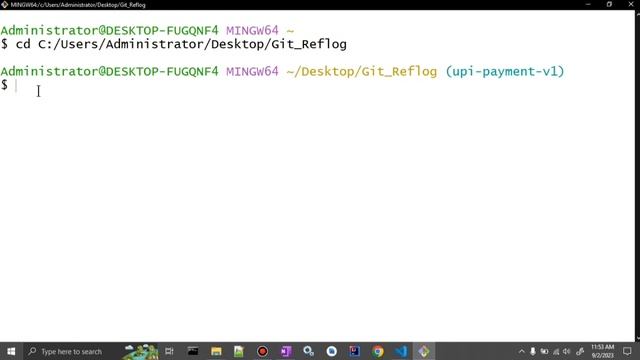Click the 'MINGW64' label in the second prompt
Viewport: 640px width, 360px height.
[x=252, y=71]
